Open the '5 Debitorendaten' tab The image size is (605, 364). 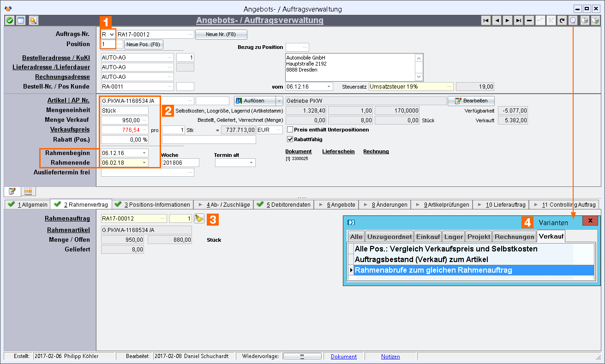(x=284, y=204)
